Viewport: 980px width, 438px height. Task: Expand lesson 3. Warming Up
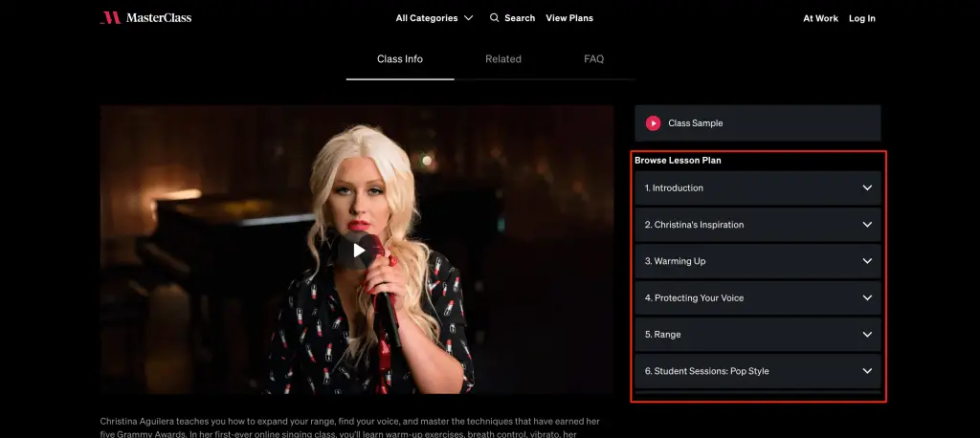tap(758, 261)
